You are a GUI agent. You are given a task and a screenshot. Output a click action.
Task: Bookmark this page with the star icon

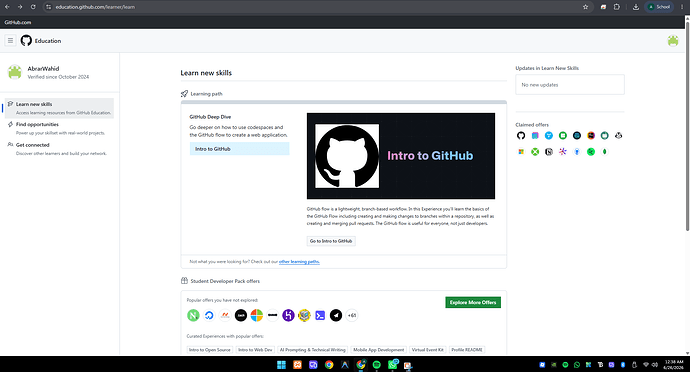click(x=585, y=7)
